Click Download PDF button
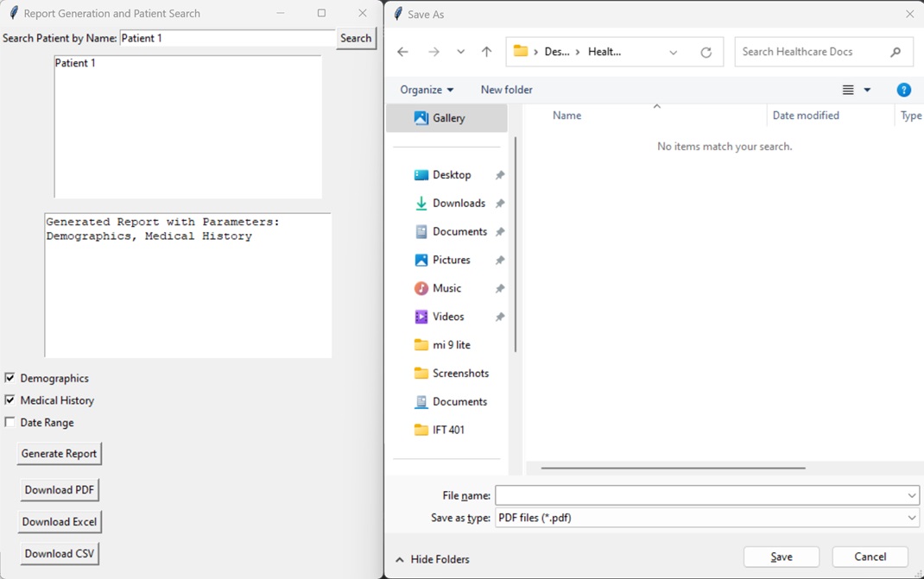 click(60, 489)
